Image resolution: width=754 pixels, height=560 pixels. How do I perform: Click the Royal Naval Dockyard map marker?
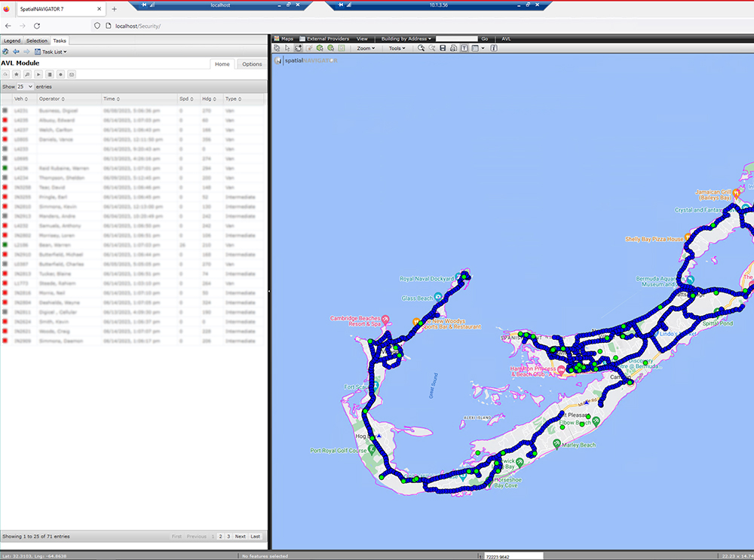(x=458, y=277)
